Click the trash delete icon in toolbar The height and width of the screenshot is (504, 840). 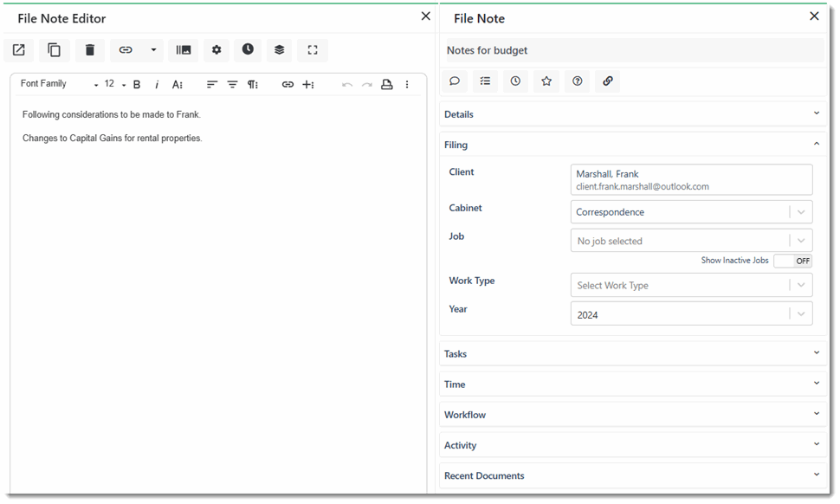click(x=90, y=50)
